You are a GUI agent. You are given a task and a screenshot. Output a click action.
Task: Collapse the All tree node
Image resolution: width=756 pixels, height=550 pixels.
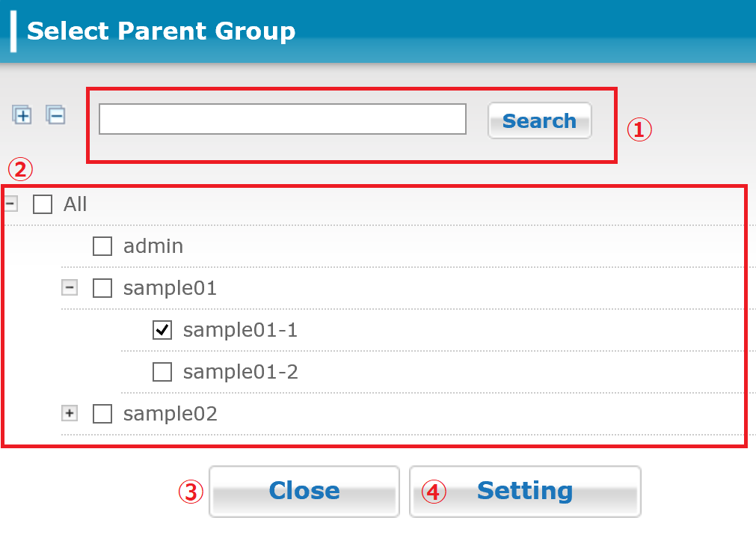pyautogui.click(x=10, y=203)
